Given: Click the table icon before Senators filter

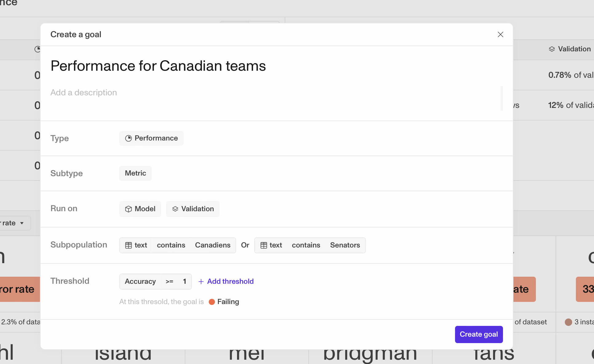Looking at the screenshot, I should [263, 245].
